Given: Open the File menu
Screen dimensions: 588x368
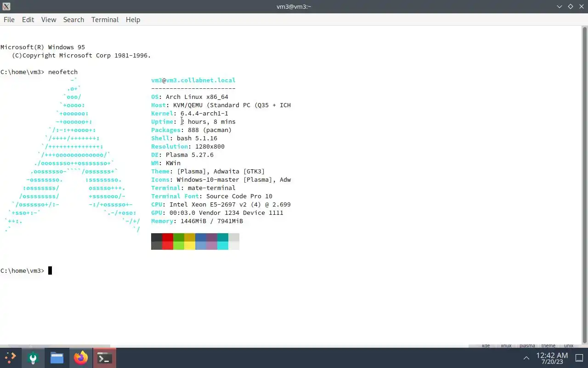Looking at the screenshot, I should [x=9, y=20].
